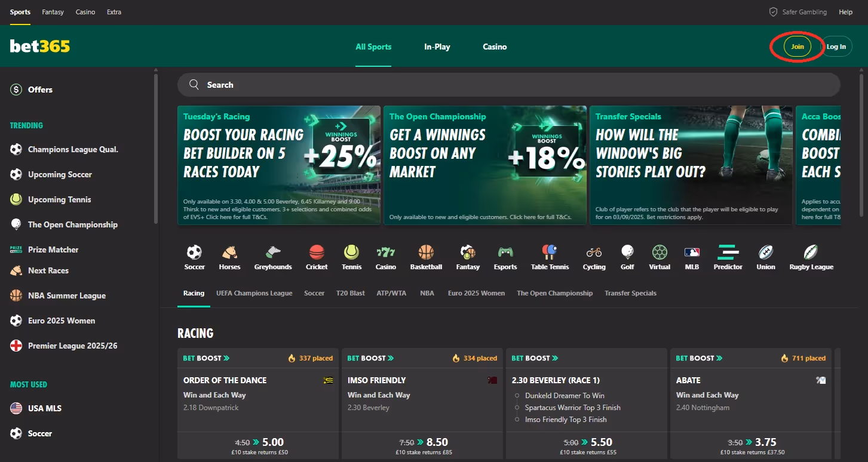Select Extra in top bar

(x=114, y=12)
